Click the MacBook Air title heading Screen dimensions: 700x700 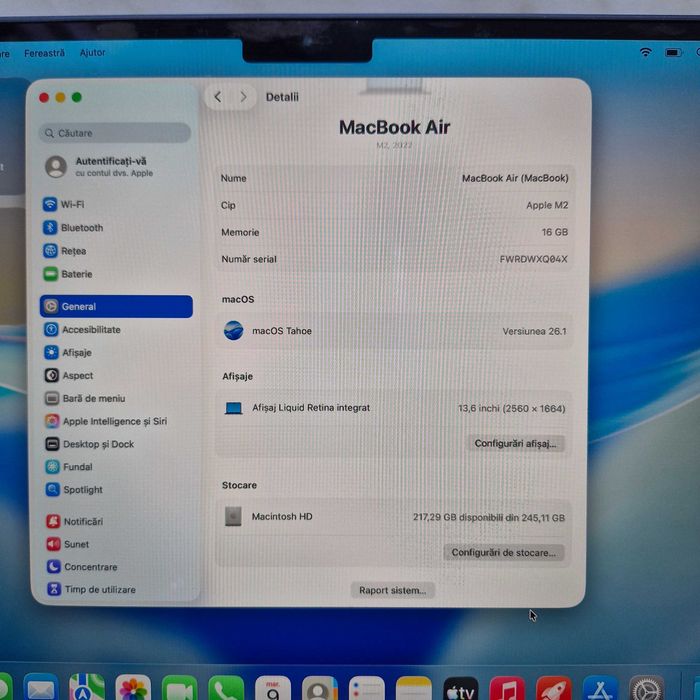click(394, 127)
